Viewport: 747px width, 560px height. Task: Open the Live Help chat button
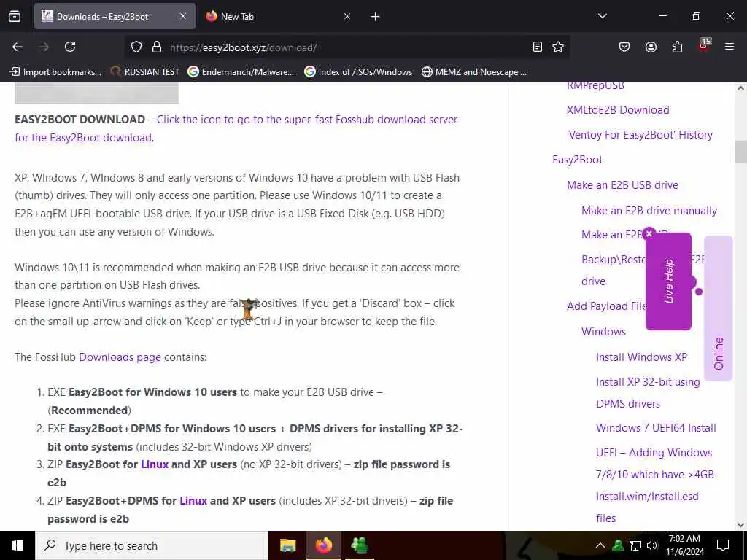coord(668,281)
